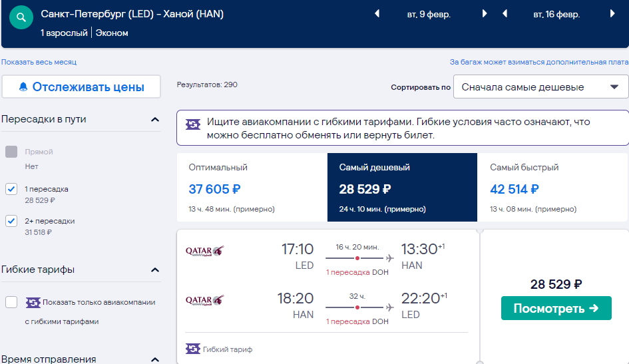Click the Посмотреть button

pyautogui.click(x=556, y=308)
